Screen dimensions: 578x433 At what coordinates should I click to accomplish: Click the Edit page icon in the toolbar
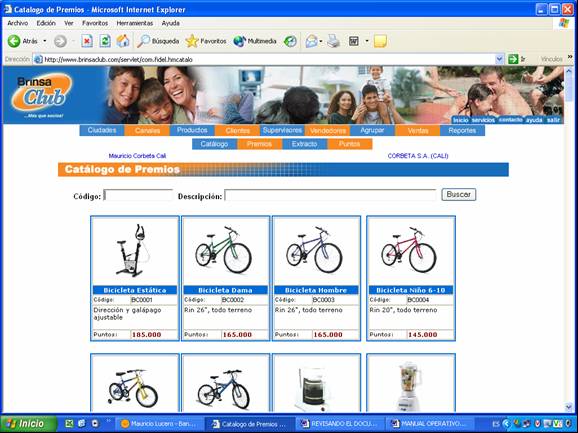tap(354, 41)
